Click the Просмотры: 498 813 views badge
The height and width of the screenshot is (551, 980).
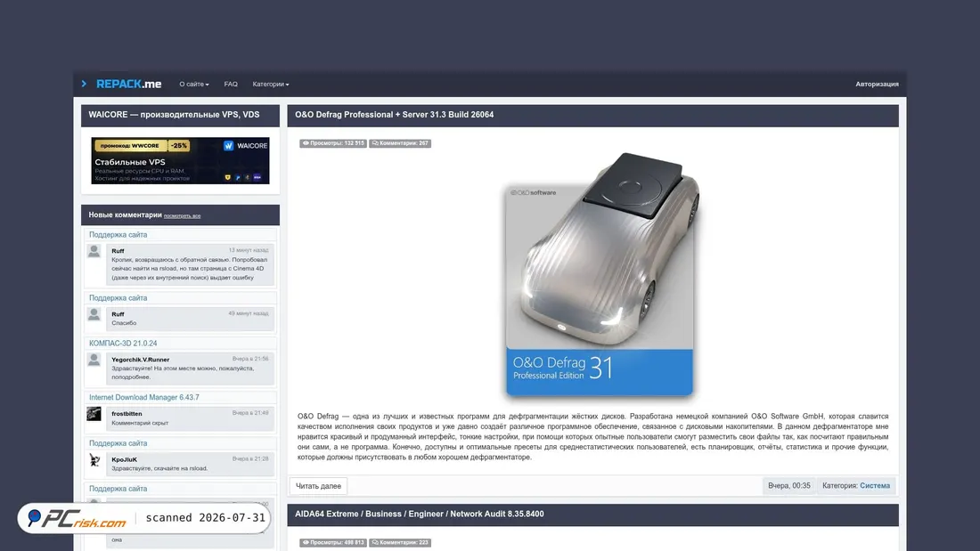333,543
